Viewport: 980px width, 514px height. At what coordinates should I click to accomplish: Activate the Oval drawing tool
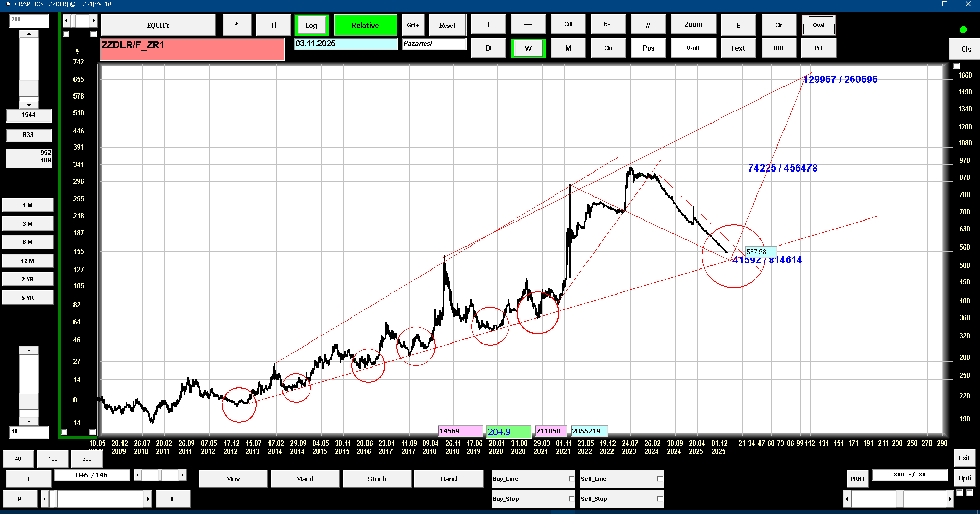[x=818, y=25]
